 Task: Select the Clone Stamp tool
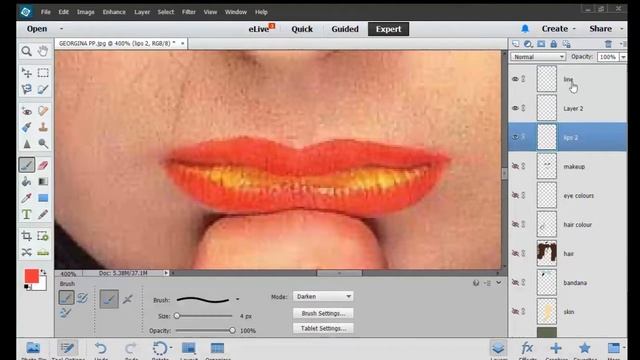(43, 127)
